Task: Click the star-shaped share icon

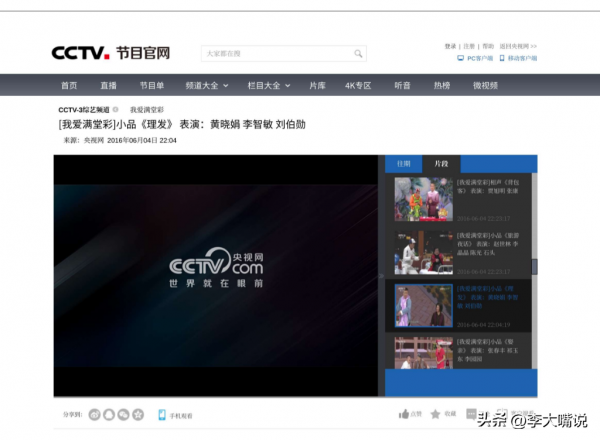Action: [137, 414]
